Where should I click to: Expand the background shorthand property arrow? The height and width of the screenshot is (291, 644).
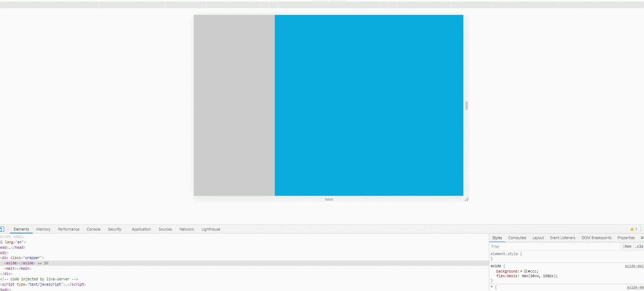click(x=522, y=271)
